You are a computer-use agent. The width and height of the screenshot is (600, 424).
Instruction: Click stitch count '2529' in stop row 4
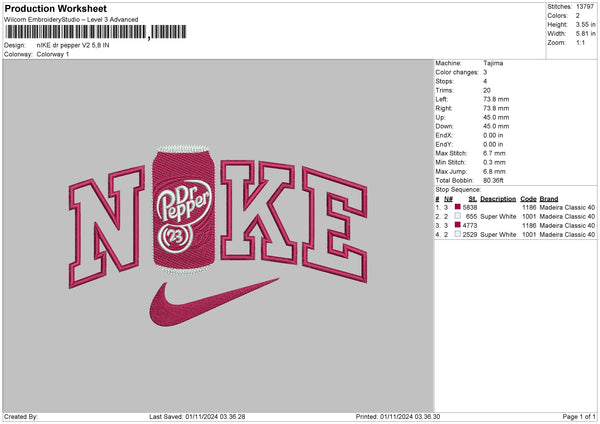point(470,235)
